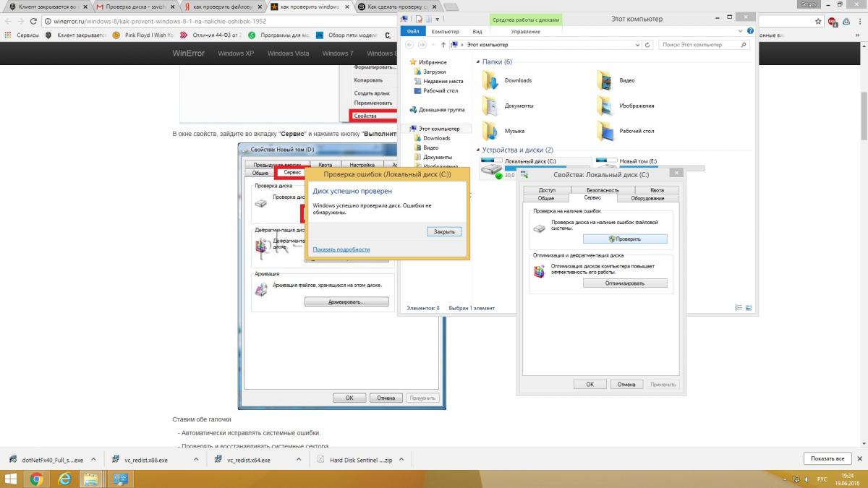This screenshot has width=868, height=488.
Task: Switch to the Общие properties tab
Action: tap(546, 198)
